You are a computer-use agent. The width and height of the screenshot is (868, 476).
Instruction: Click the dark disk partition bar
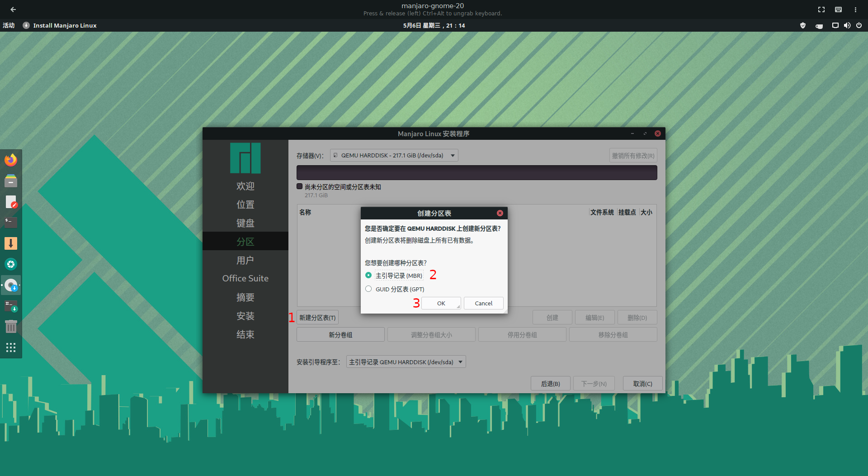(476, 172)
